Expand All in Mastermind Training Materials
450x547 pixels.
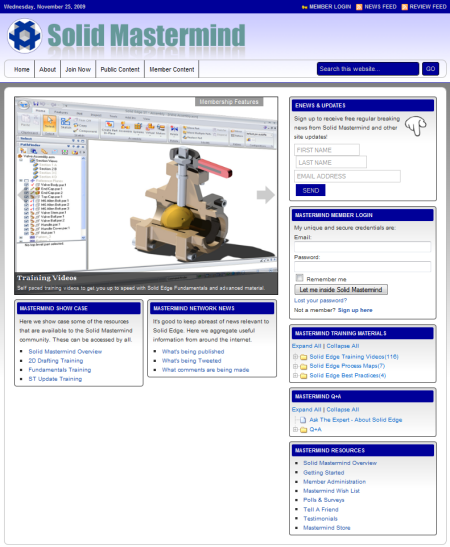click(x=306, y=346)
